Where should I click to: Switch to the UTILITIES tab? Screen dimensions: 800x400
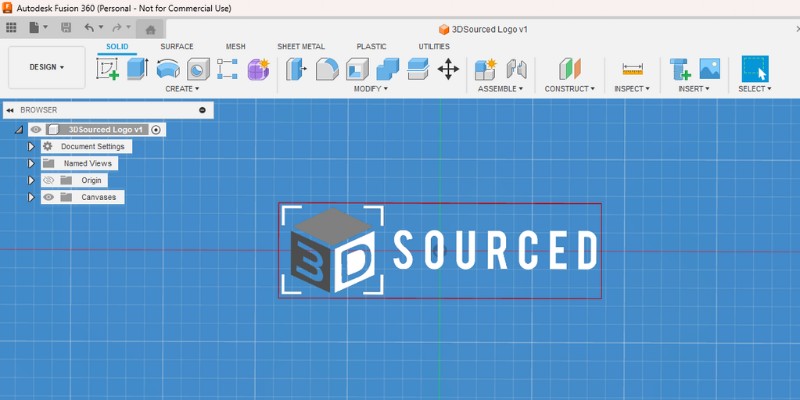[434, 46]
